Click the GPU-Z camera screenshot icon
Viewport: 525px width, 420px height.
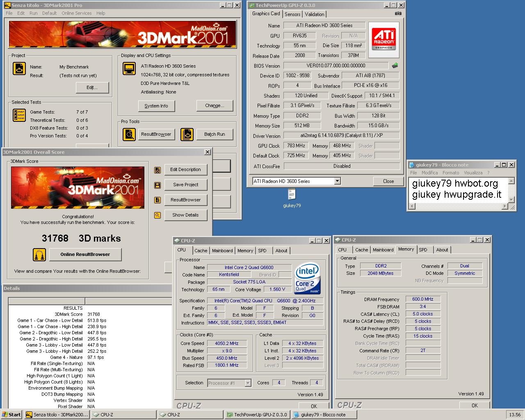[398, 14]
